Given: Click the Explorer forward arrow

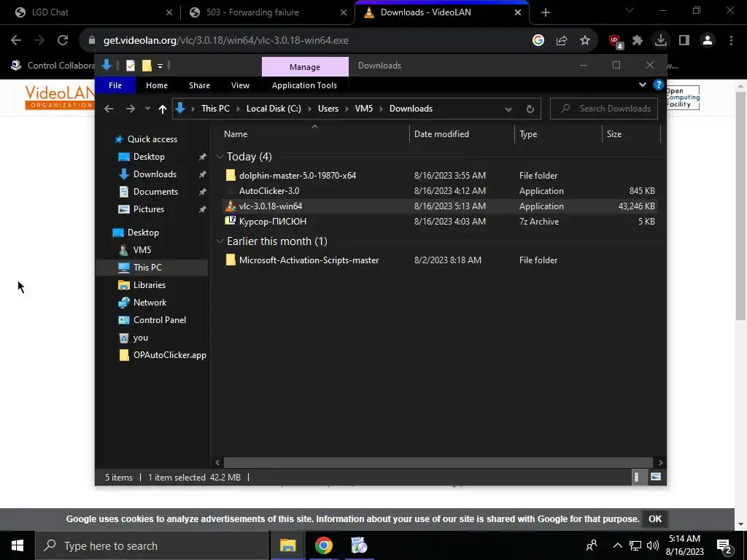Looking at the screenshot, I should click(x=130, y=109).
